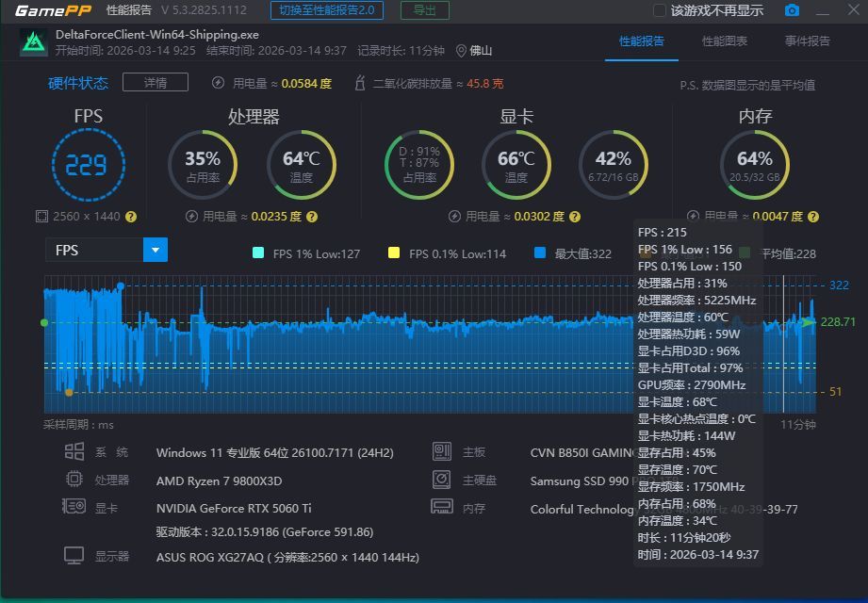Click the lightning icon beside 用电量 0.0584 度

(x=218, y=83)
